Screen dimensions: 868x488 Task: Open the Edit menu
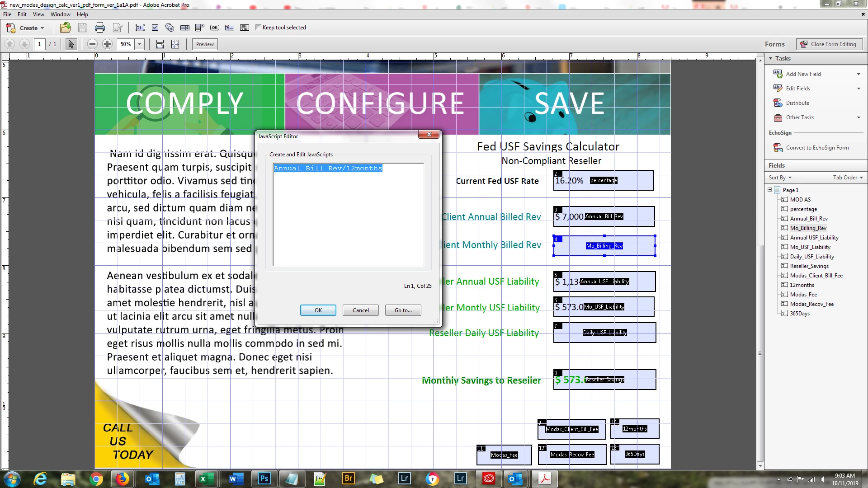(22, 14)
